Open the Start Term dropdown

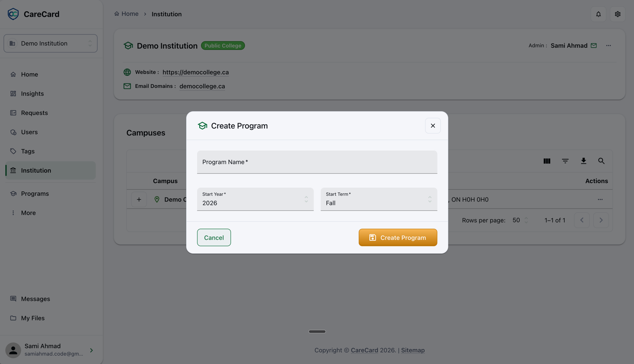[379, 199]
